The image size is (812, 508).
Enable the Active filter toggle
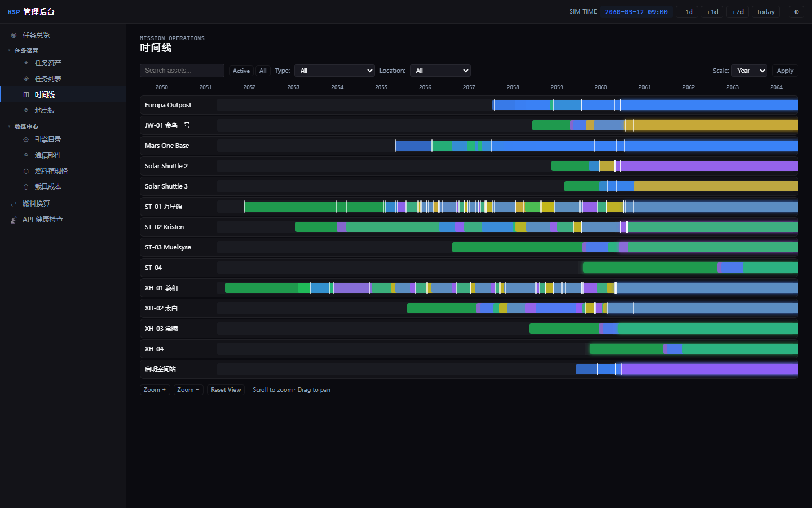pyautogui.click(x=241, y=71)
